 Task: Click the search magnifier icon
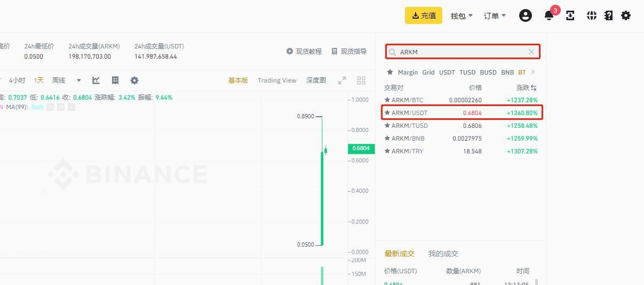(x=393, y=52)
